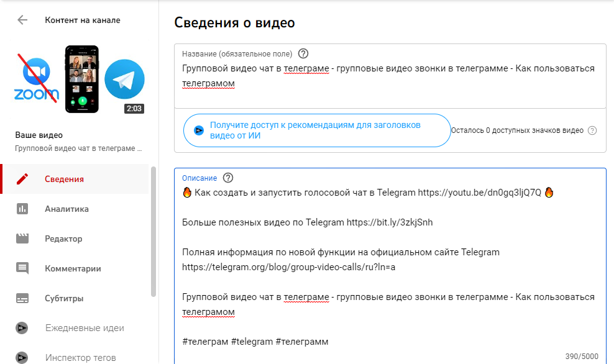Viewport: 614px width, 364px height.
Task: Open the video thumbnail preview
Action: pos(80,80)
